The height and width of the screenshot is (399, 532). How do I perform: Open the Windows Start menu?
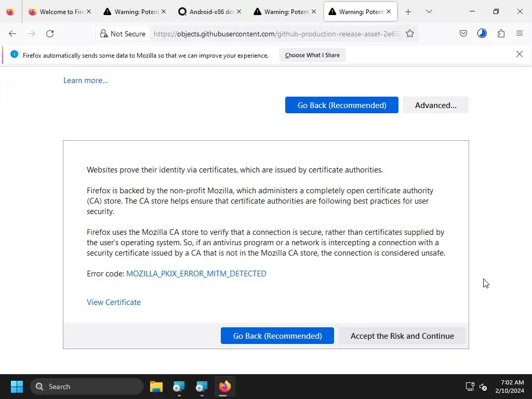(x=17, y=387)
